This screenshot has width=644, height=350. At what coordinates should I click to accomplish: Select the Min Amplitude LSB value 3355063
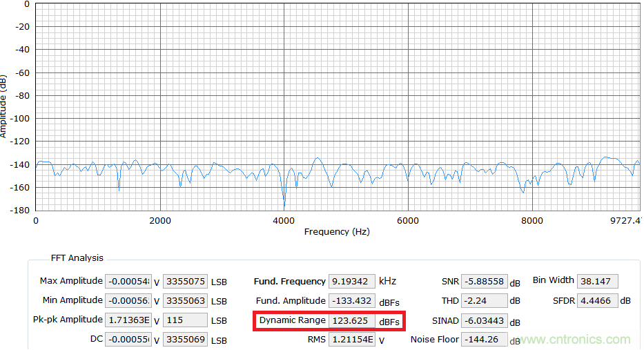click(184, 301)
